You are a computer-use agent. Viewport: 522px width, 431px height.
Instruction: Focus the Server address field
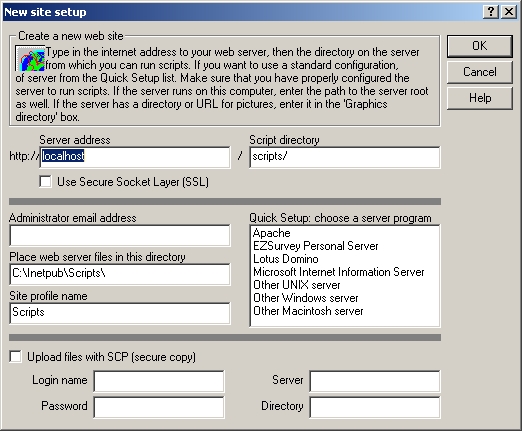(135, 157)
